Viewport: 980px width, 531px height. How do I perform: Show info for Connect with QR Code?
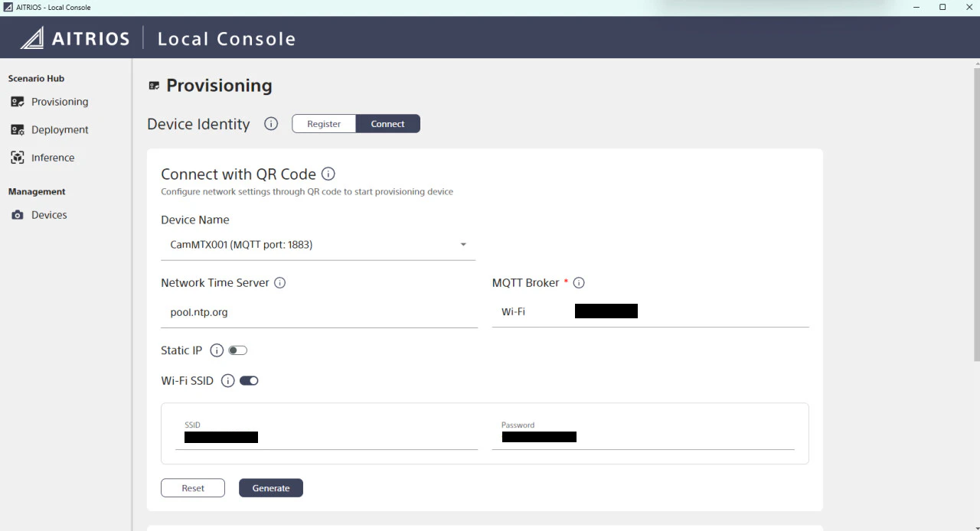[328, 174]
